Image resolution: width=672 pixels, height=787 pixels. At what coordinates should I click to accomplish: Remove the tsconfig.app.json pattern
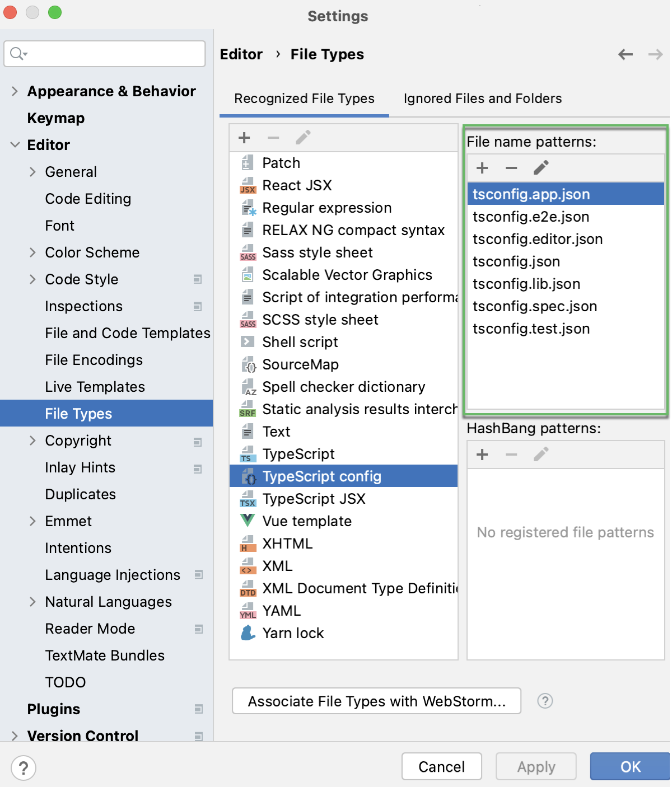pos(511,168)
